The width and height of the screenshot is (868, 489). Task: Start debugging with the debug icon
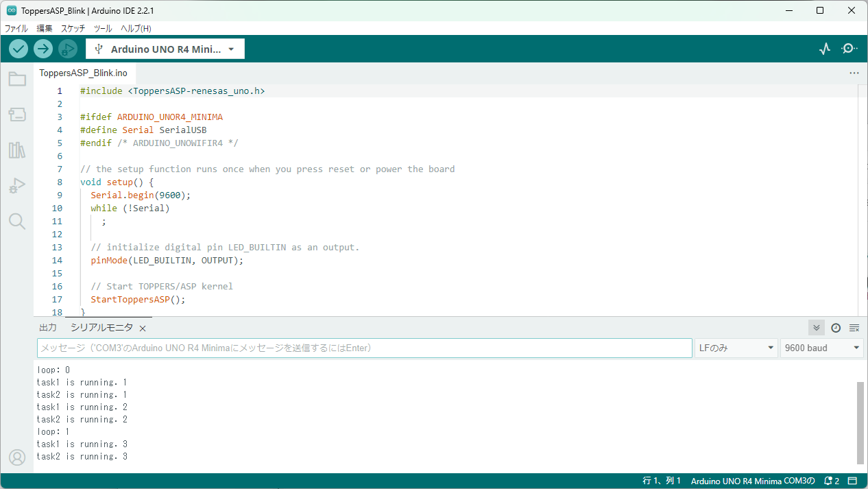[x=67, y=48]
